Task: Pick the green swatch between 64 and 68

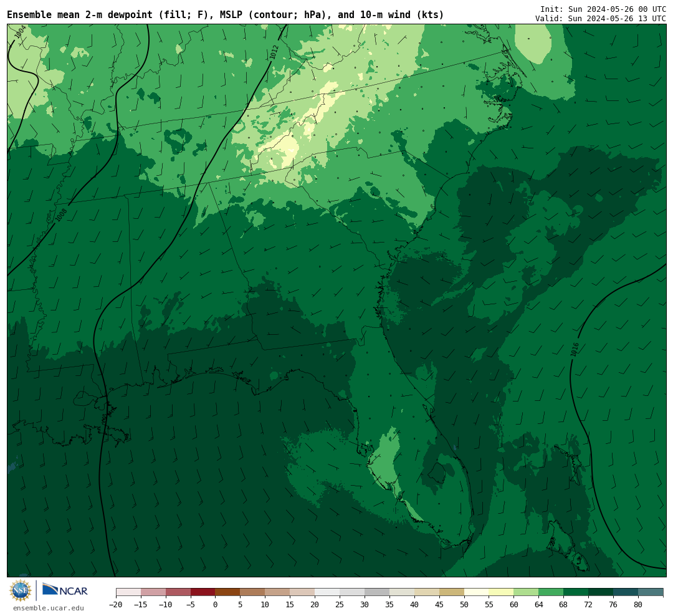Action: [x=551, y=592]
